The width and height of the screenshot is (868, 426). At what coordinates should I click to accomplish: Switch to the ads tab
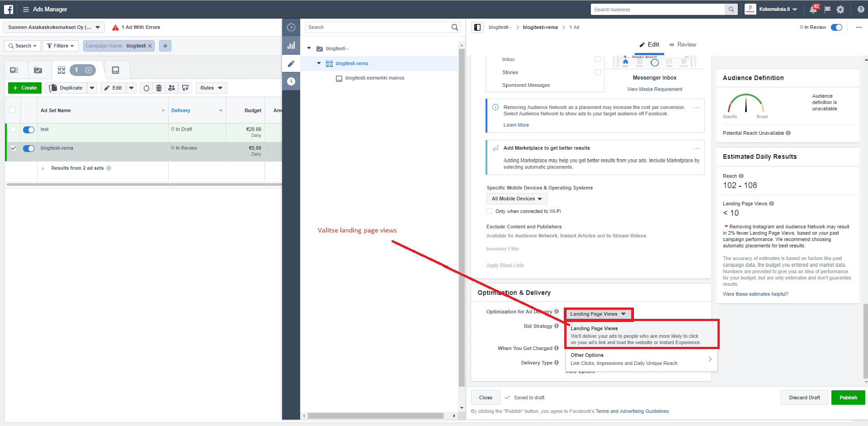tap(116, 70)
